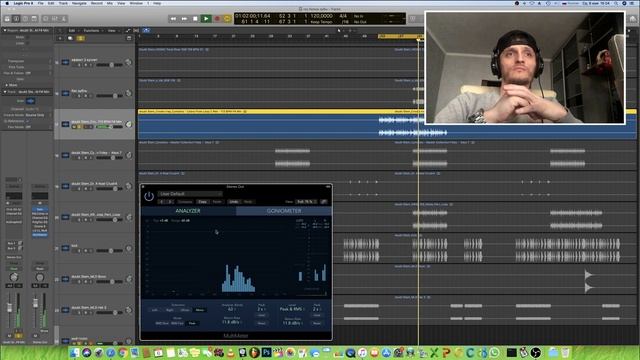This screenshot has width=640, height=360.
Task: Collapse the Region inspector disclosure triangle
Action: coord(5,31)
